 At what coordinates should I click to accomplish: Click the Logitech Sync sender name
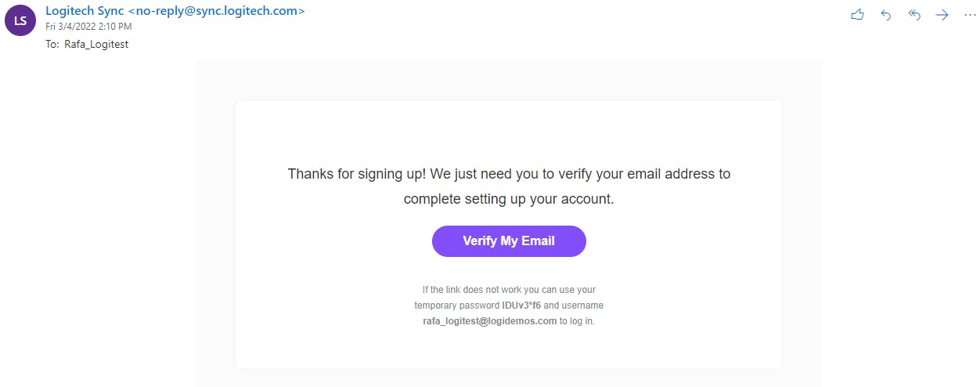pos(85,11)
